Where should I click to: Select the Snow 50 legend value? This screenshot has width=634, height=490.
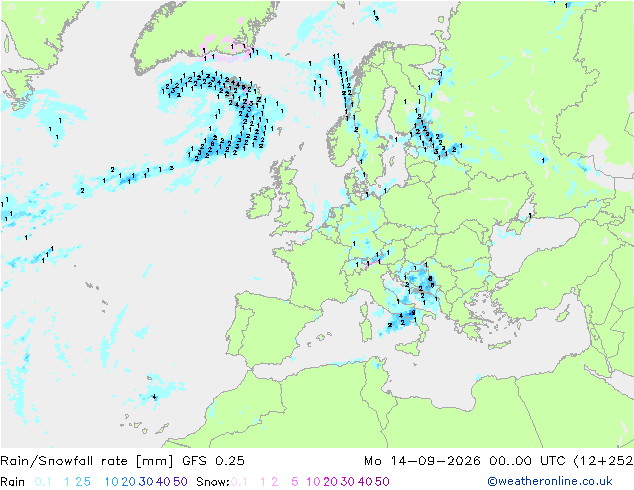click(382, 482)
